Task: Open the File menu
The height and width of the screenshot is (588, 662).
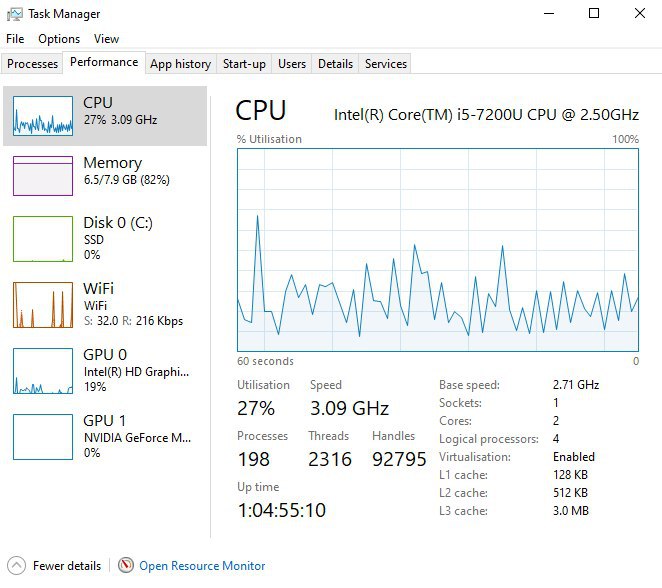Action: (15, 39)
